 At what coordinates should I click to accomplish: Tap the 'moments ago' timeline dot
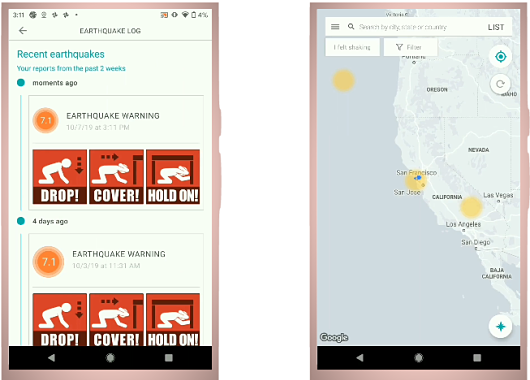[21, 83]
